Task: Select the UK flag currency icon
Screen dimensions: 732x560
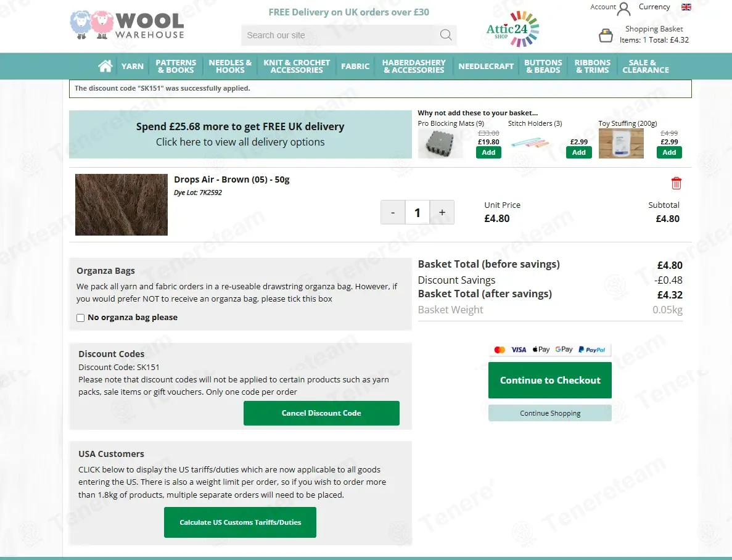Action: click(686, 7)
